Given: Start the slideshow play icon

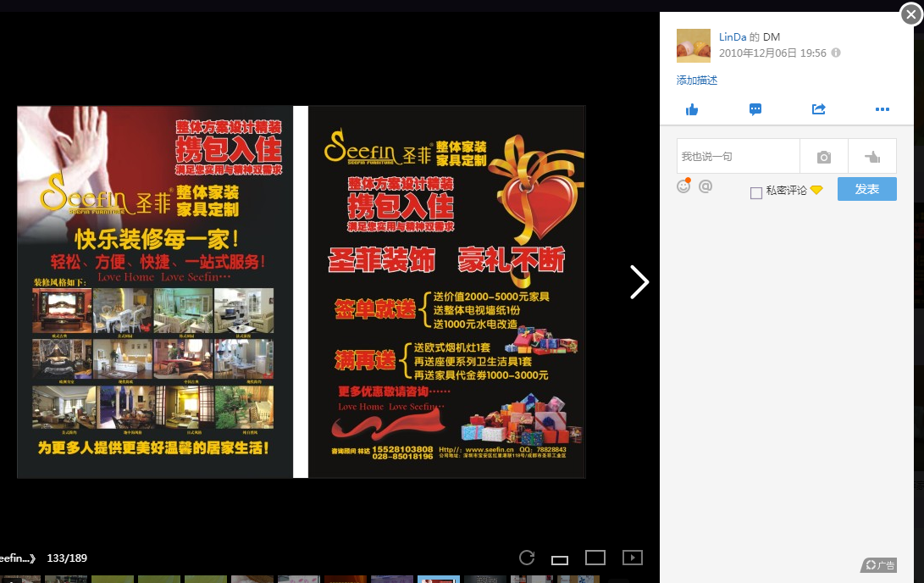Looking at the screenshot, I should coord(633,557).
